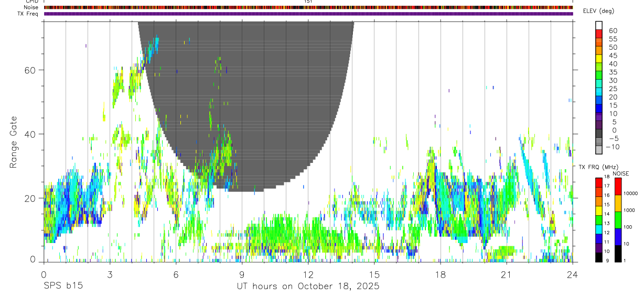This screenshot has height=297, width=644.
Task: Click the 'SPS b15' label below plot
Action: pos(63,287)
